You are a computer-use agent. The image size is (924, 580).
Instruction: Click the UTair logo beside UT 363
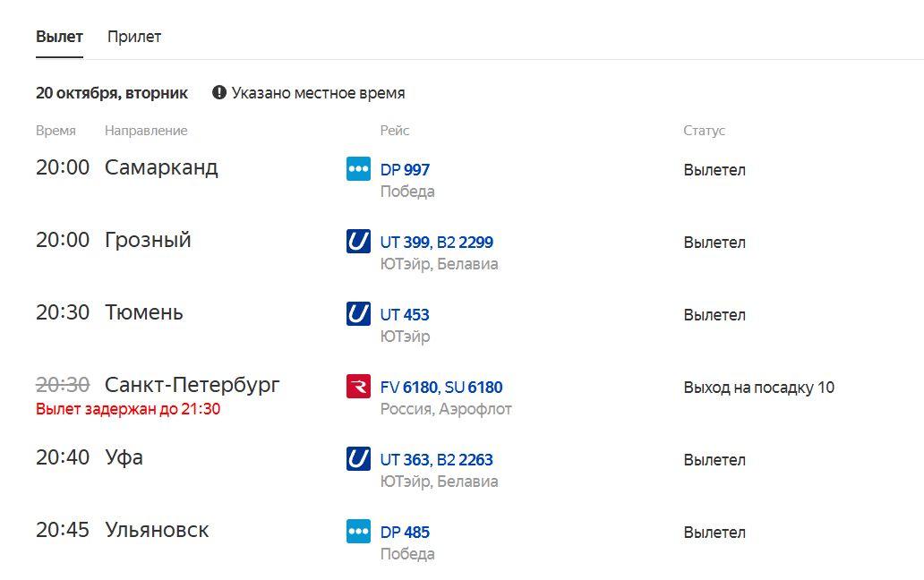(358, 458)
